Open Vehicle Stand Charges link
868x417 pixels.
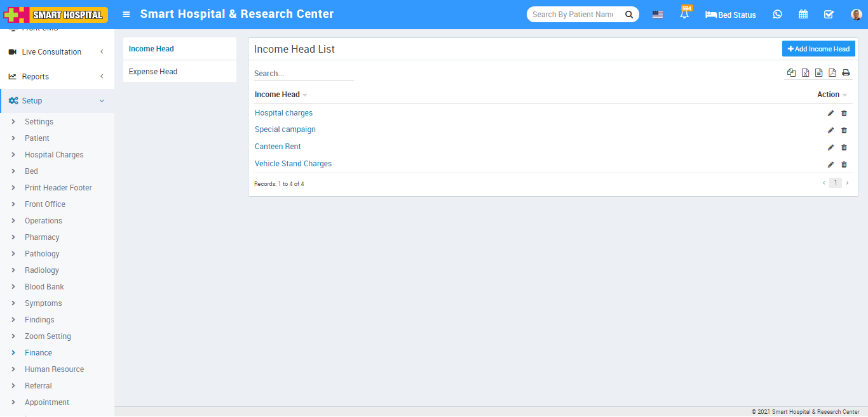coord(293,164)
